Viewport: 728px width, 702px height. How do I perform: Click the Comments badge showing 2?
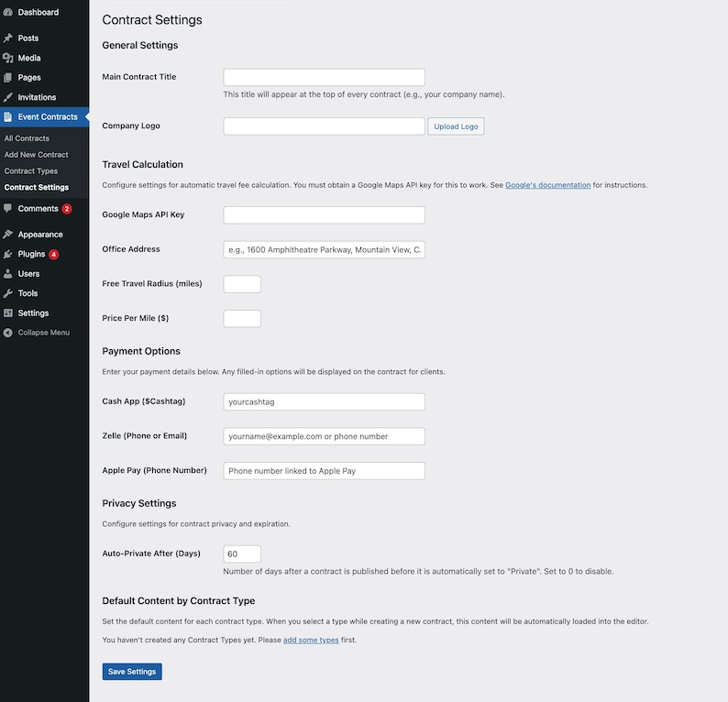point(67,209)
